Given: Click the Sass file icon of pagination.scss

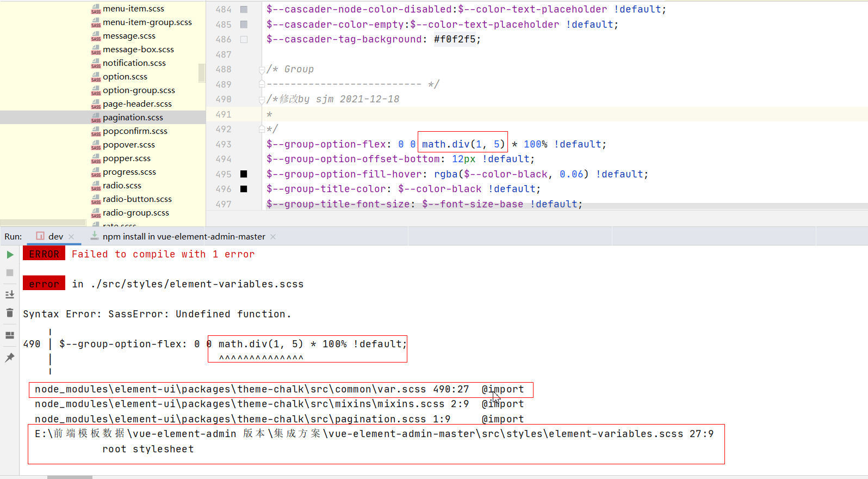Looking at the screenshot, I should (x=96, y=118).
